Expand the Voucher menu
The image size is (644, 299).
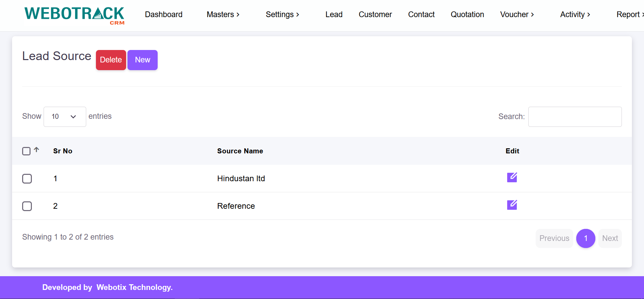(x=517, y=14)
